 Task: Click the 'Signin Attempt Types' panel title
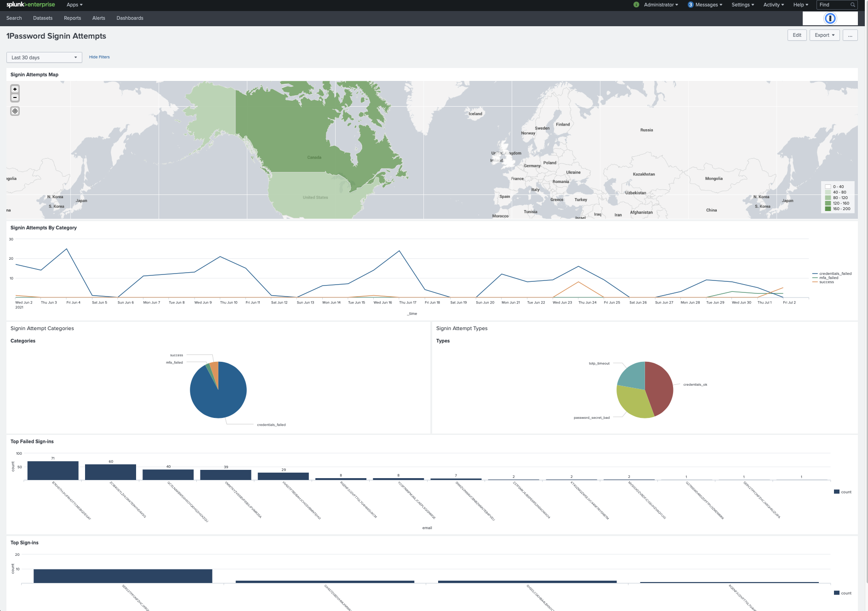point(462,328)
